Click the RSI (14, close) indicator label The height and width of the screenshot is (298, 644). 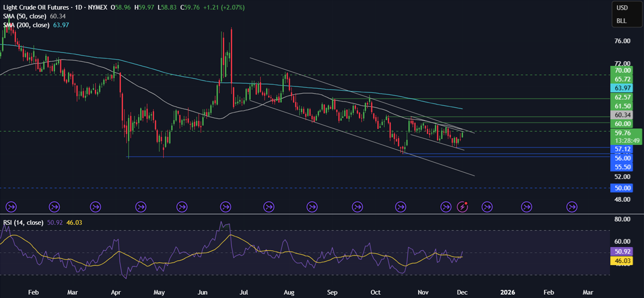pyautogui.click(x=23, y=223)
